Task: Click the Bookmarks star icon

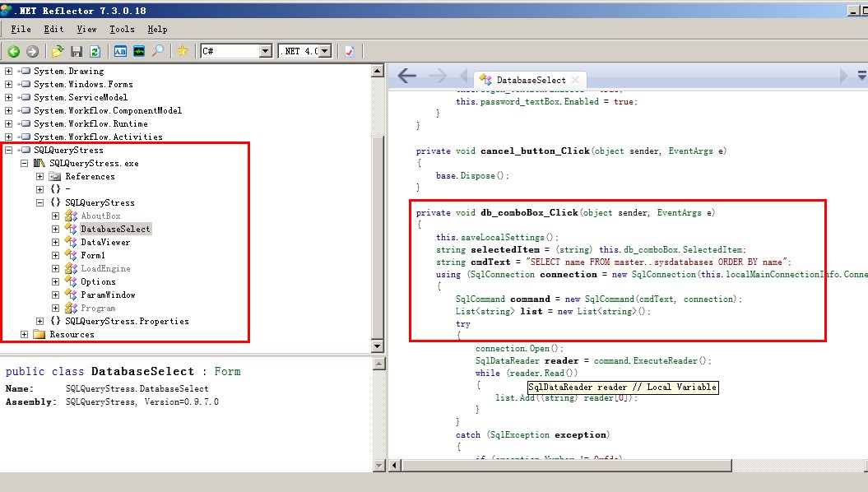Action: [182, 51]
